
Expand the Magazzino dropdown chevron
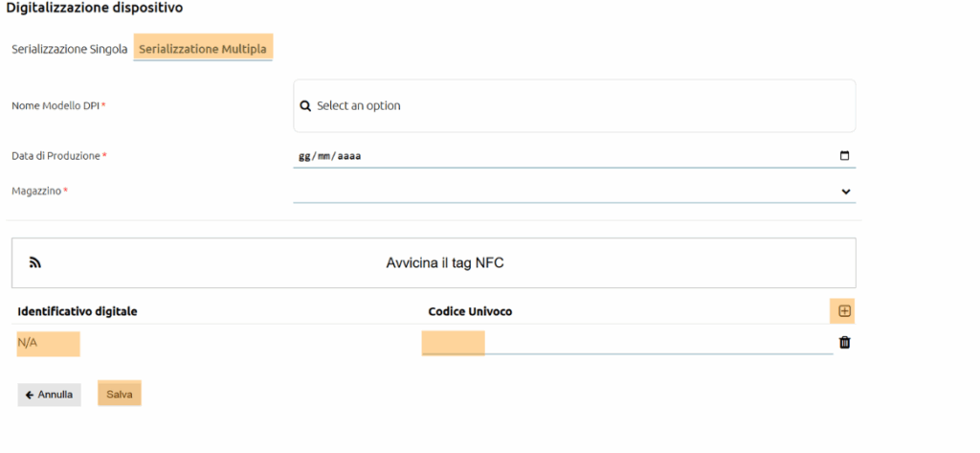pyautogui.click(x=846, y=192)
